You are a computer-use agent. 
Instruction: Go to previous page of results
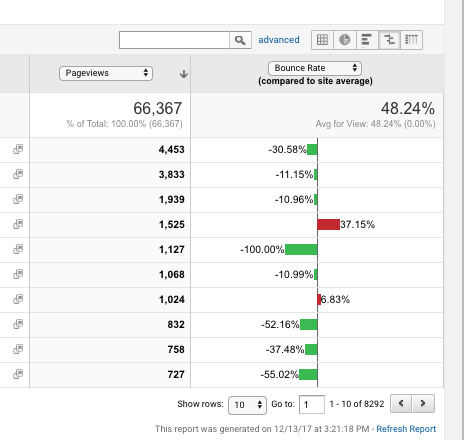[x=401, y=404]
